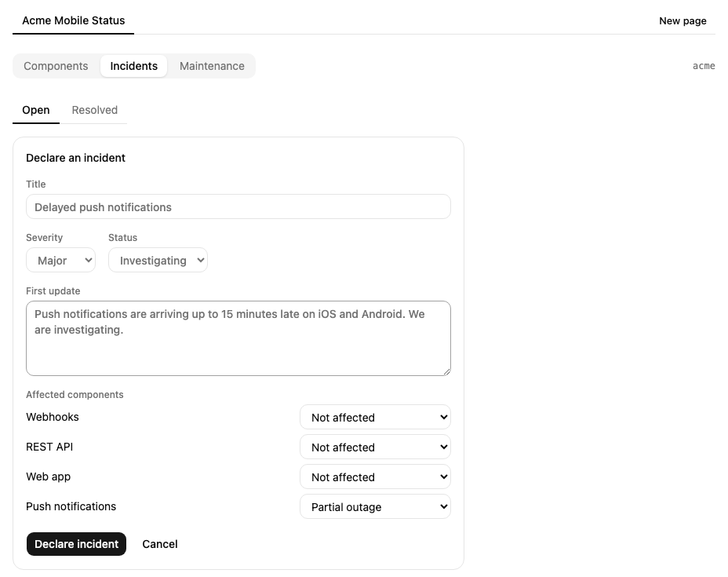
Task: Change Webhooks affected status dropdown
Action: 375,417
